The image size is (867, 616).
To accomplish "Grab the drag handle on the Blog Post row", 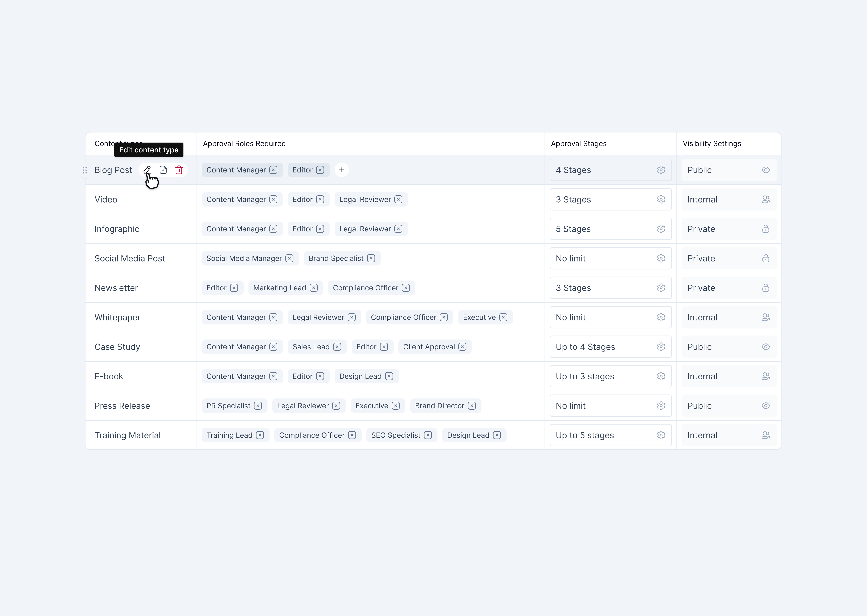I will tap(85, 170).
